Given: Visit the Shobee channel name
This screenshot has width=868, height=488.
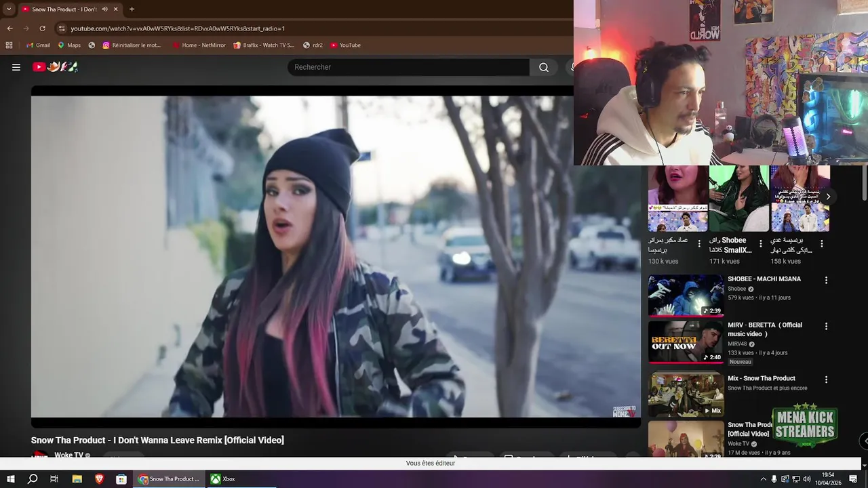Looking at the screenshot, I should point(737,289).
